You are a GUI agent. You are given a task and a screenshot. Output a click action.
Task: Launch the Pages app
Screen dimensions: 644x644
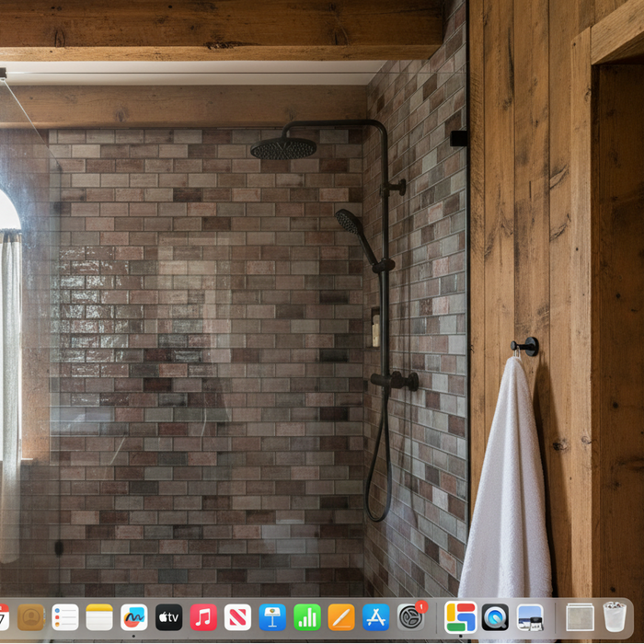(341, 616)
